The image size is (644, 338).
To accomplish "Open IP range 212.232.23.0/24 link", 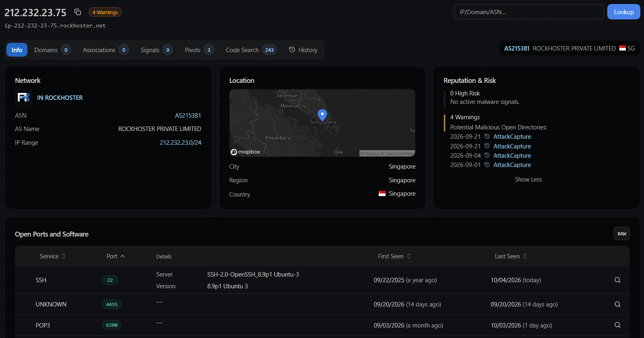I will coord(180,143).
